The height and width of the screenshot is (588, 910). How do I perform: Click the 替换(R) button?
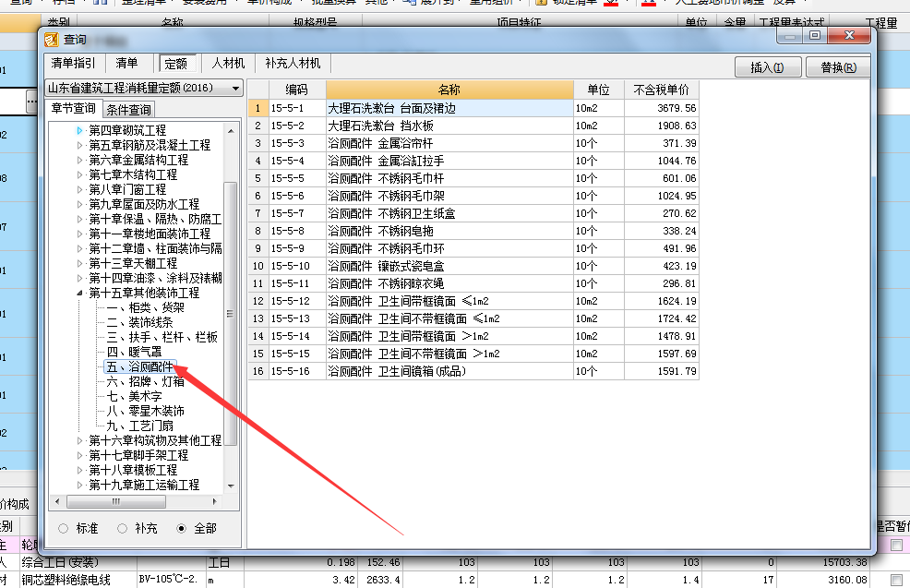click(838, 67)
